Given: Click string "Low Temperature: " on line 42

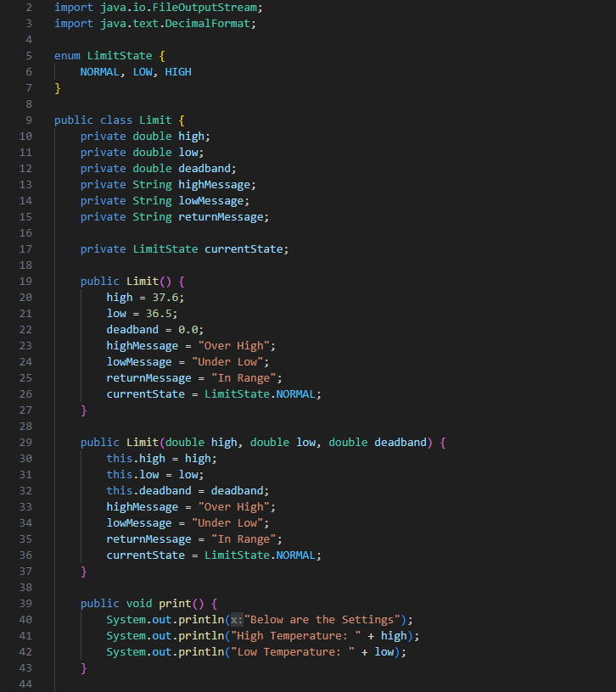Looking at the screenshot, I should click(293, 652).
